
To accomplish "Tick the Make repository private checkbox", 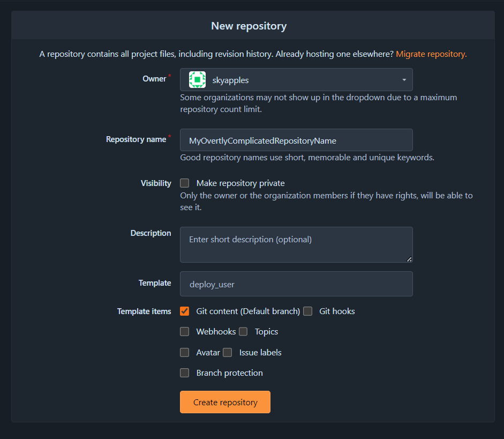I will tap(184, 183).
